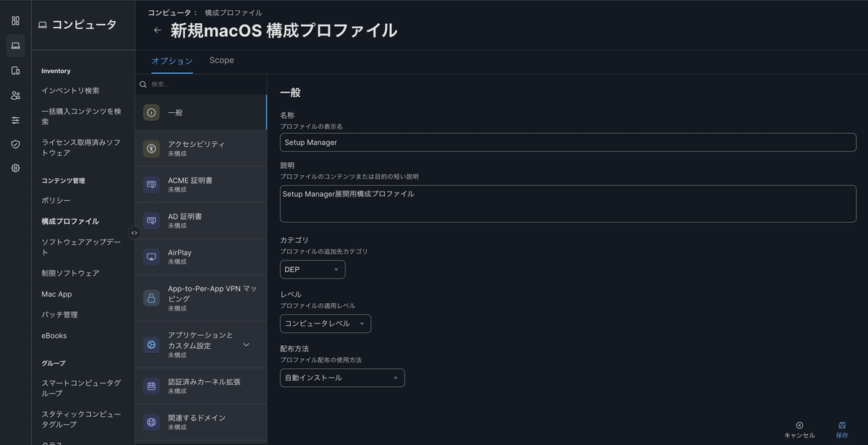Click the payload 検索 search field

click(181, 85)
